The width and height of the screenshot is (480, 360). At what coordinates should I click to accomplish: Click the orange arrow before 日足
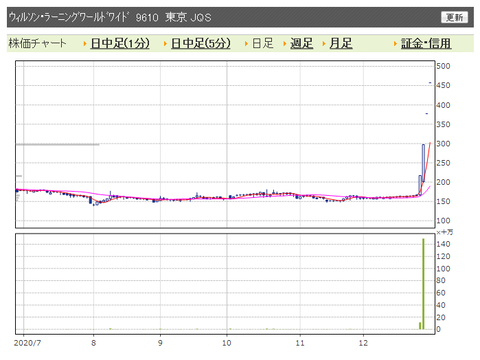coord(246,44)
